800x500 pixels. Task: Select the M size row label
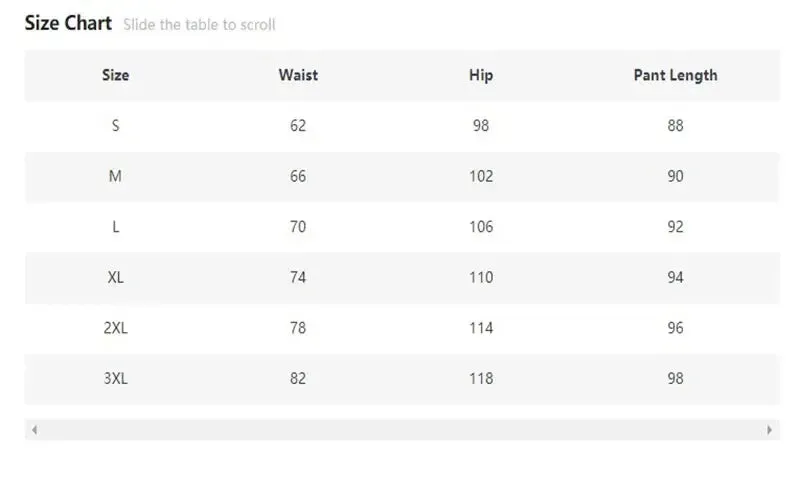click(x=115, y=176)
